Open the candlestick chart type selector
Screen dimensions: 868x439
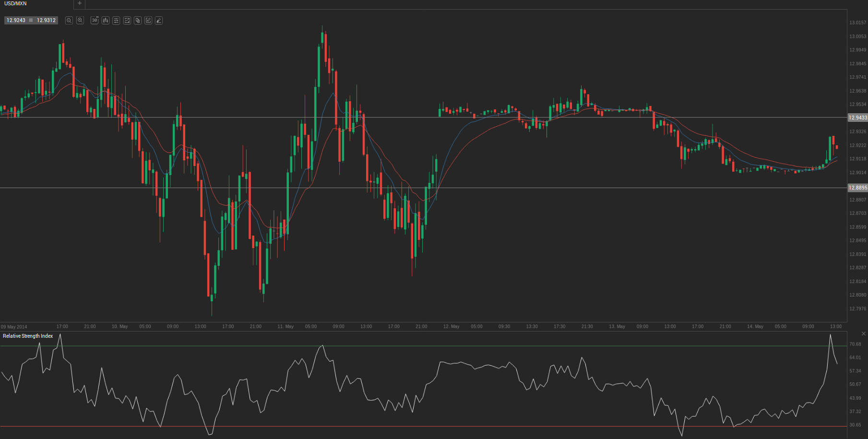click(x=106, y=20)
